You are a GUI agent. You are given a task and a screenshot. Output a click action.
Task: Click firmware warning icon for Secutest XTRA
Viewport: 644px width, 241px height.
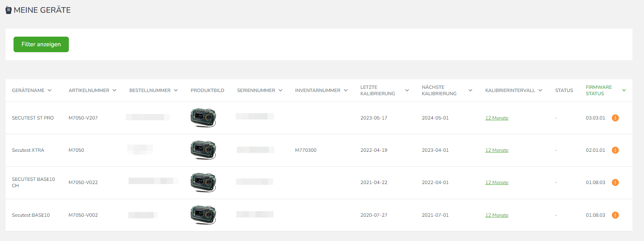click(615, 150)
